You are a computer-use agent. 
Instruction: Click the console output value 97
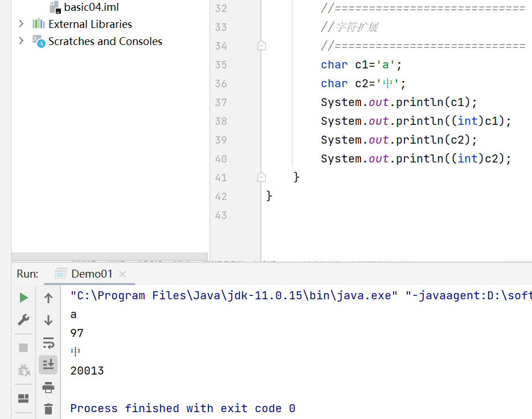coord(77,333)
